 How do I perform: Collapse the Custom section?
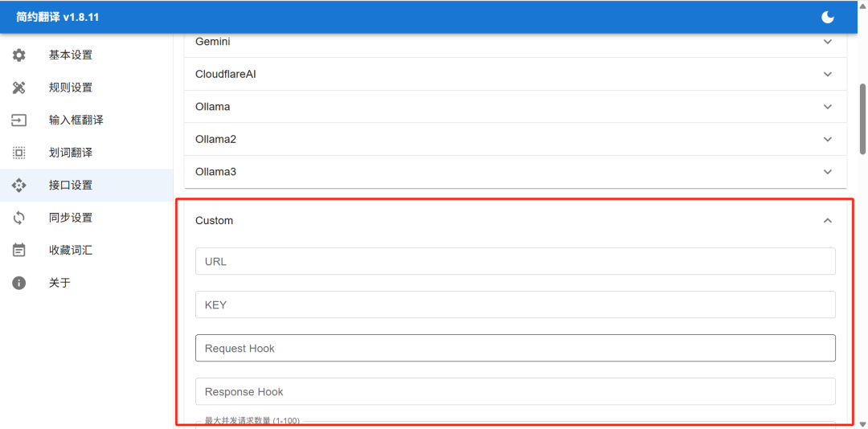tap(828, 220)
